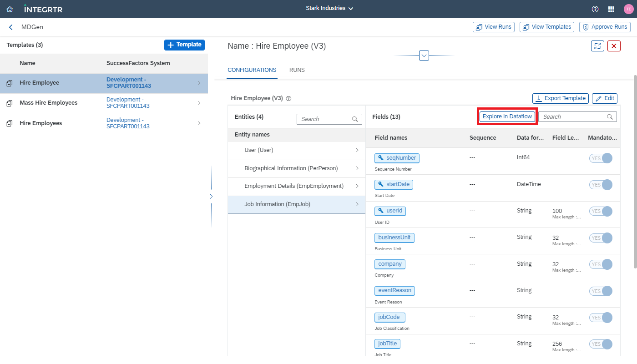
Task: Select the CONFIGURATIONS tab
Action: [252, 70]
